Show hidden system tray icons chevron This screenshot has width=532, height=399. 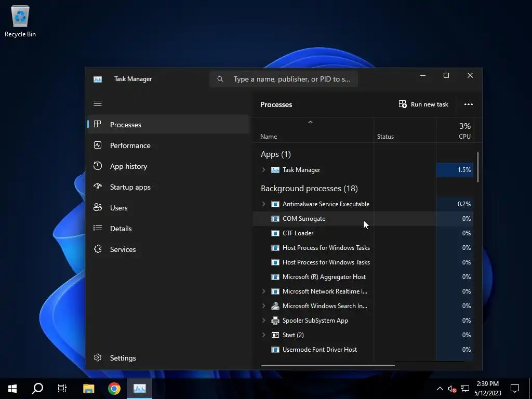pos(440,389)
